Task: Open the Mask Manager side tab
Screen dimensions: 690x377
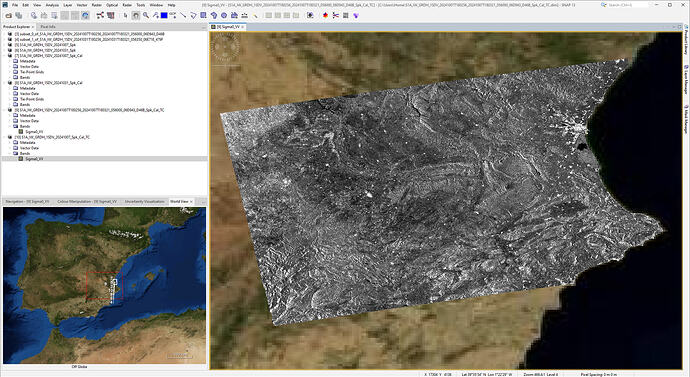Action: (x=686, y=119)
